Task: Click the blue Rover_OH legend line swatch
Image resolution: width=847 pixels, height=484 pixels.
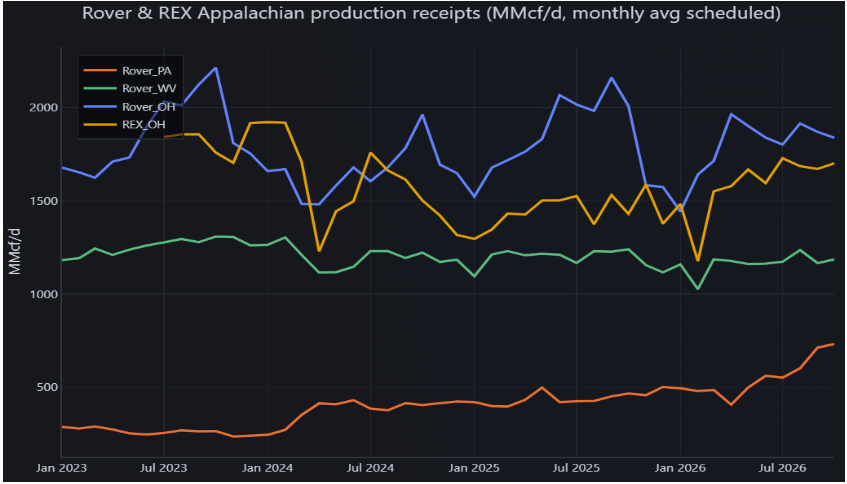Action: click(x=100, y=107)
